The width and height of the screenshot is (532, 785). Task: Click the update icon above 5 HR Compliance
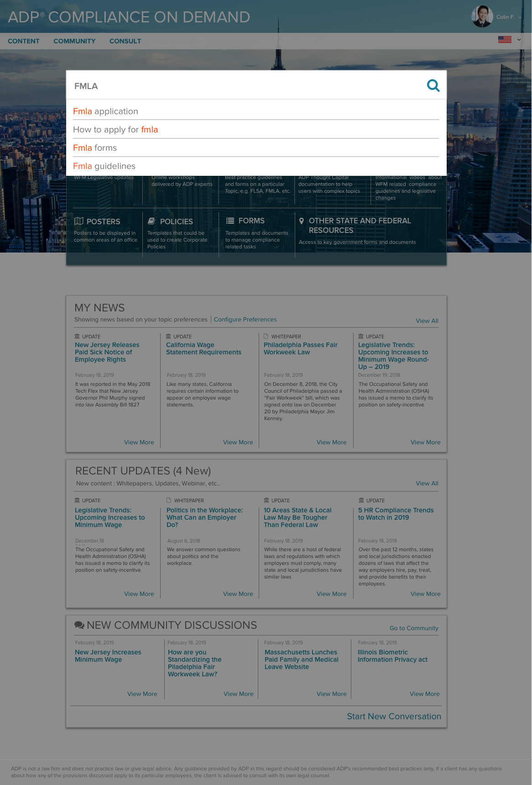[361, 501]
